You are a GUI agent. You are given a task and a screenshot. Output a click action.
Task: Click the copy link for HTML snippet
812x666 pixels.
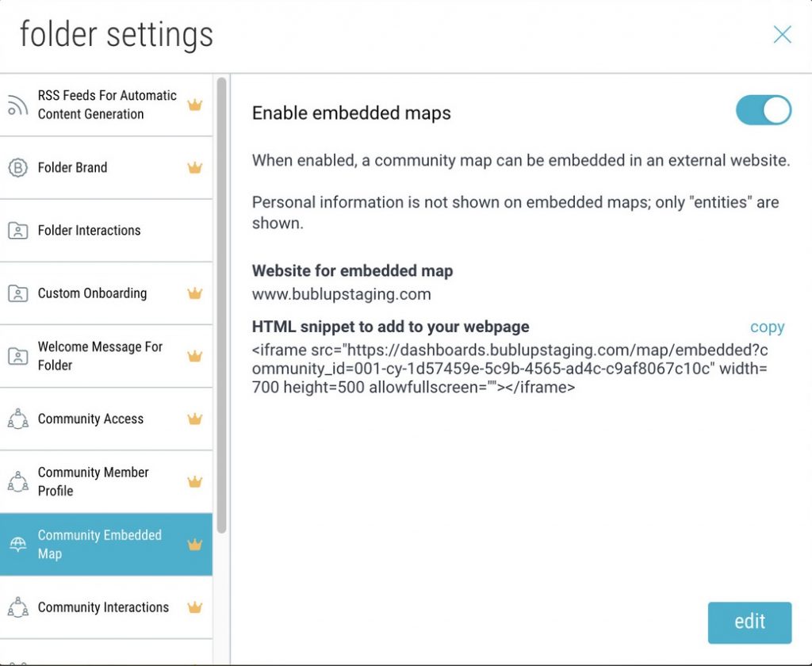pos(767,327)
